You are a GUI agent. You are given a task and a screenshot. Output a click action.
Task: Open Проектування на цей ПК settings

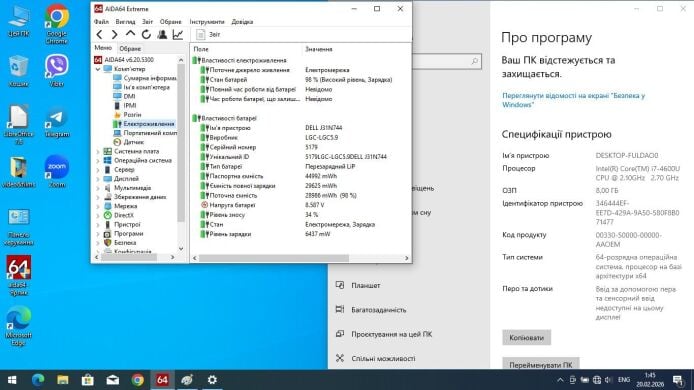384,334
